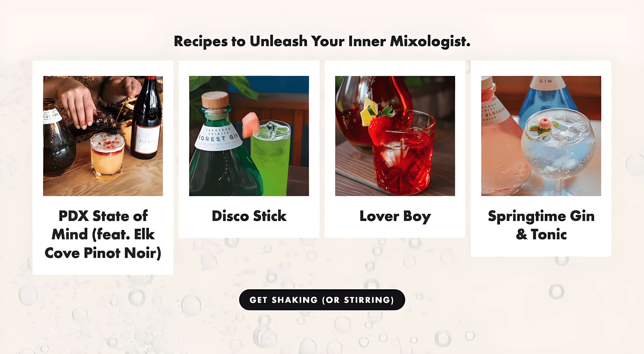This screenshot has height=354, width=644.
Task: Open the PDX State of Mind recipe title
Action: (103, 234)
